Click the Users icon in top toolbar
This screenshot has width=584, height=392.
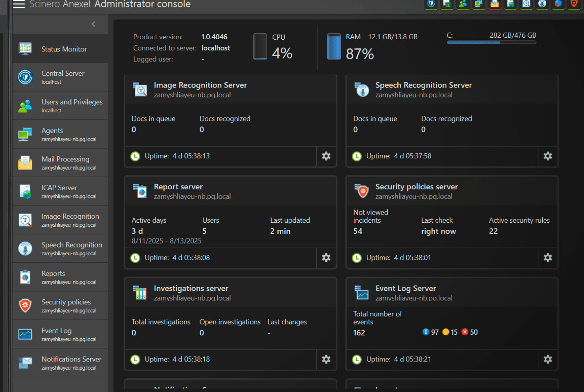(x=463, y=4)
